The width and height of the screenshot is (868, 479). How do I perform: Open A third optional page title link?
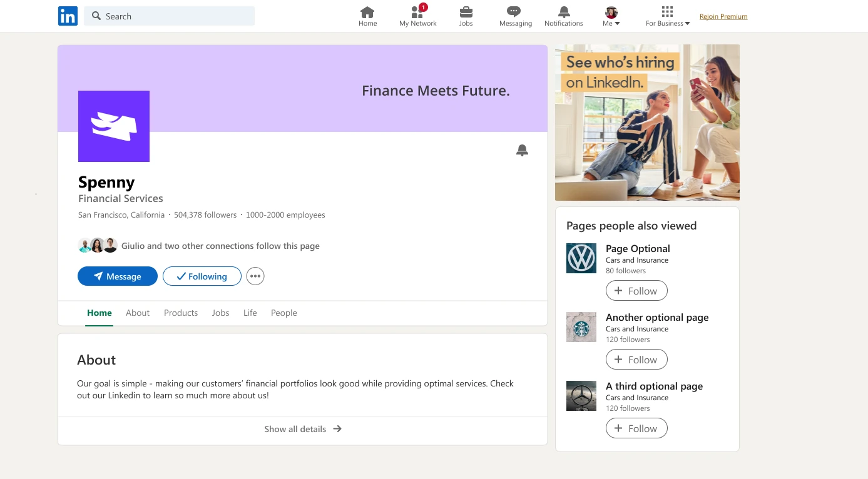click(x=654, y=386)
